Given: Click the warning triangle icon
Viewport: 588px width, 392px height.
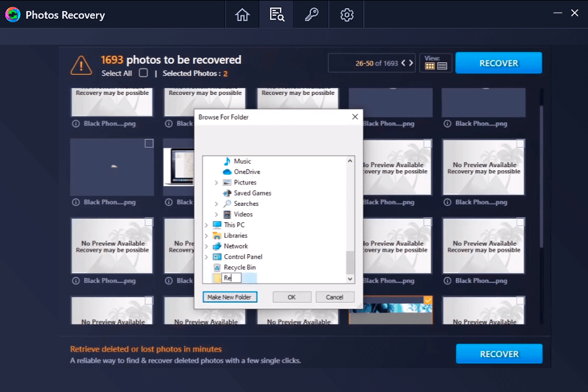Looking at the screenshot, I should click(81, 66).
